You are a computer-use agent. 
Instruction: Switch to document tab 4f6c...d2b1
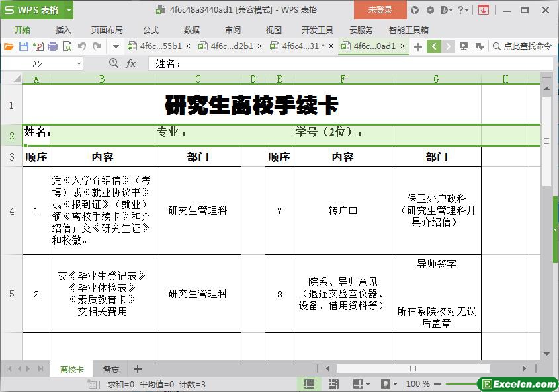point(232,46)
